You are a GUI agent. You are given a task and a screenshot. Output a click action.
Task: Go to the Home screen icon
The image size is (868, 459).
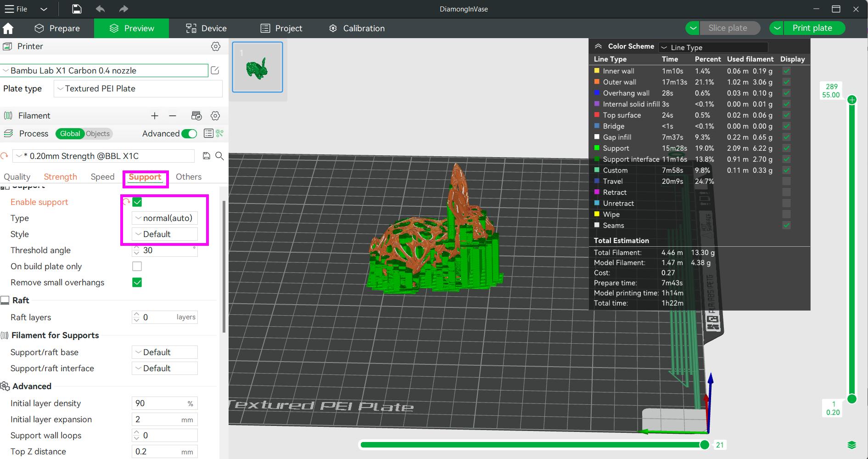click(x=8, y=28)
